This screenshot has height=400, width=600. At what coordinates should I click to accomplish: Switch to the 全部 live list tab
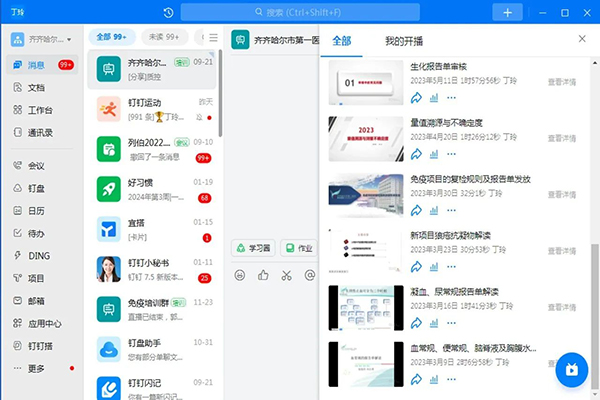coord(342,41)
